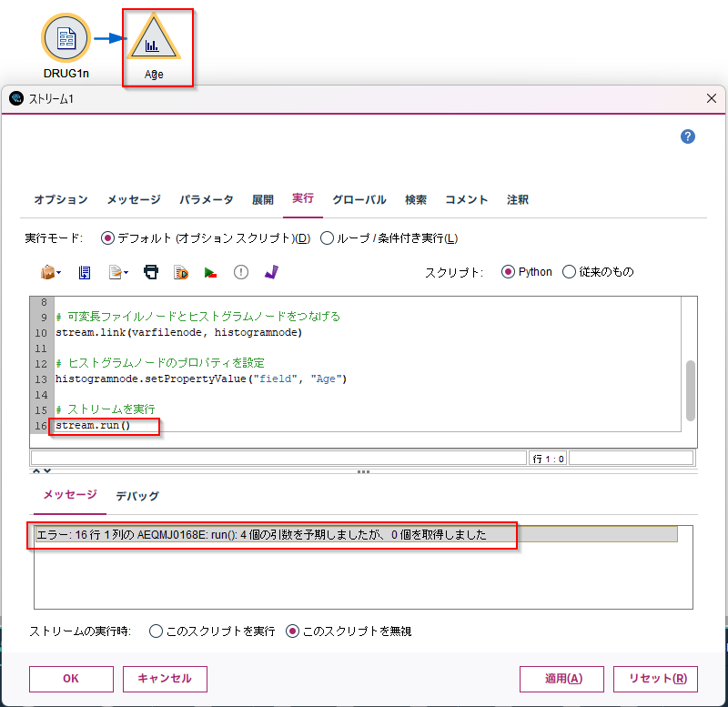Viewport: 728px width, 707px height.
Task: Click the OK button
Action: coord(71,679)
